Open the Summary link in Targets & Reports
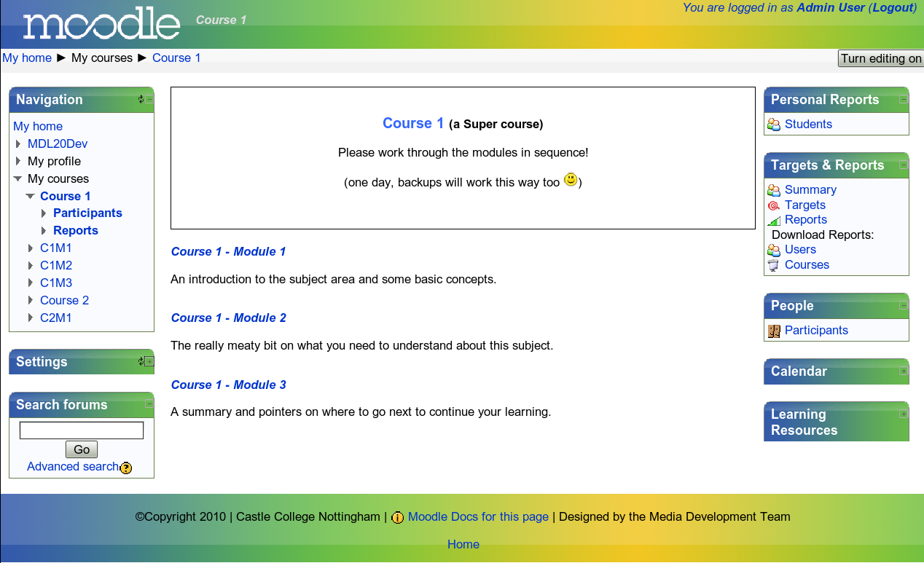 click(810, 190)
